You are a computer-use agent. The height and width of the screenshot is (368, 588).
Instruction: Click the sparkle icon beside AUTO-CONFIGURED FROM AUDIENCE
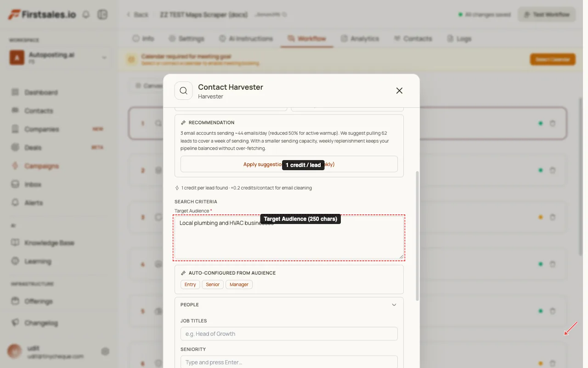point(183,273)
